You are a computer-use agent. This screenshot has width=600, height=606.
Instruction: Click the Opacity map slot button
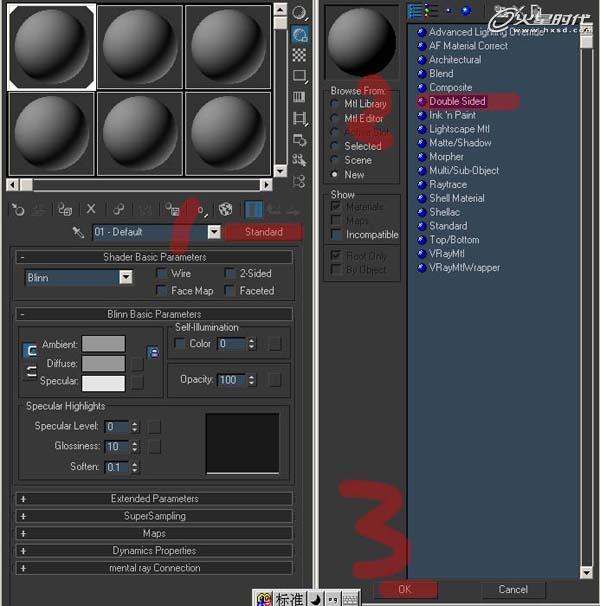point(274,380)
